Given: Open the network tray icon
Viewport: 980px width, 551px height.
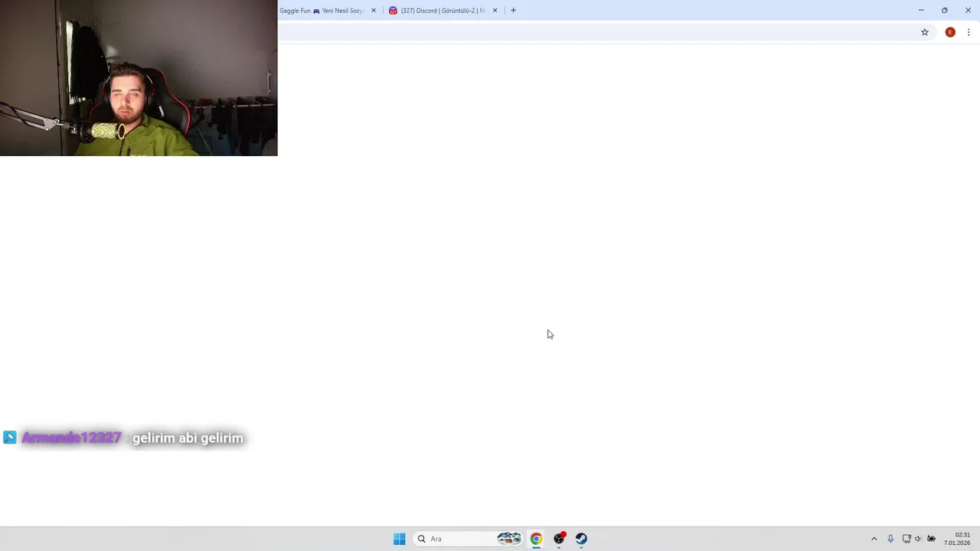Looking at the screenshot, I should (x=906, y=539).
